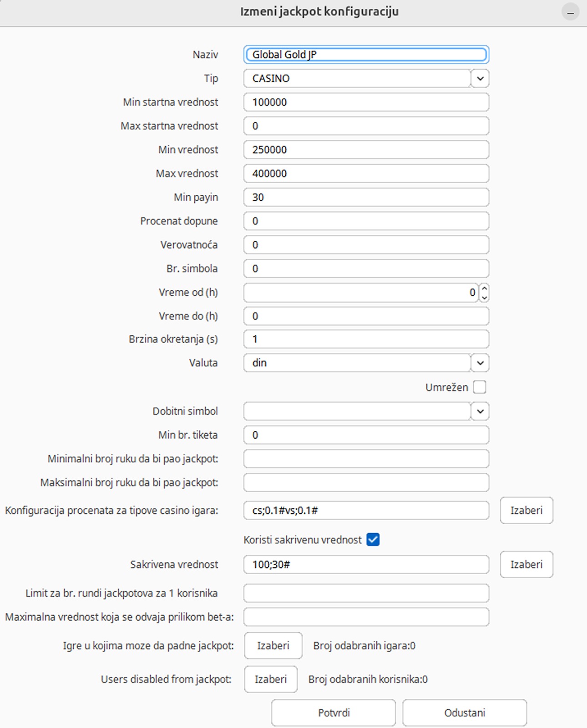
Task: Focus the Min startna vrednost field
Action: [366, 102]
